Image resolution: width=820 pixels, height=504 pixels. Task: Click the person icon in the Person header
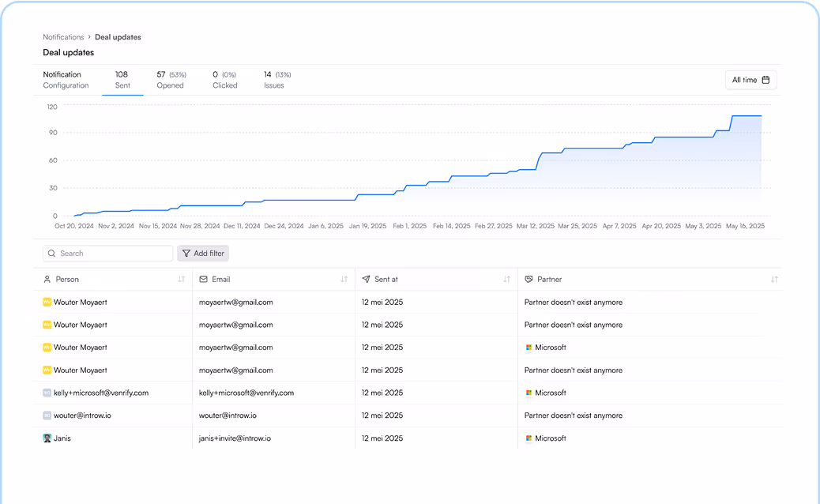pyautogui.click(x=47, y=279)
